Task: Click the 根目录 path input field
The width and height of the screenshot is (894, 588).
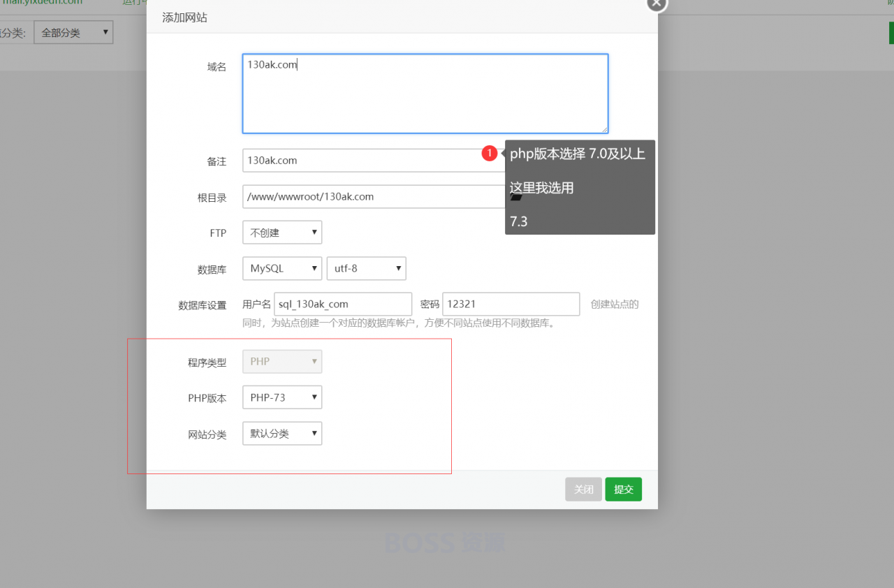Action: click(x=374, y=196)
